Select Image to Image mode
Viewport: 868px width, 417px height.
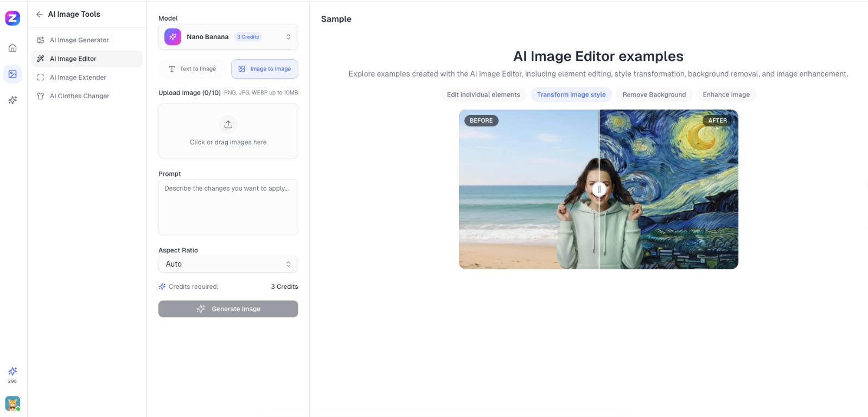click(265, 69)
